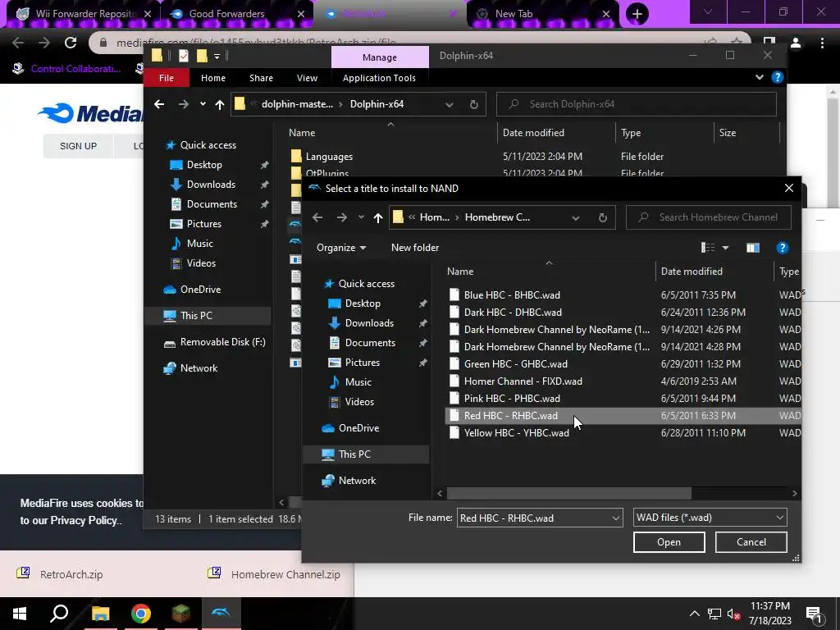
Task: Move the dialog's horizontal scrollbar
Action: click(x=569, y=493)
